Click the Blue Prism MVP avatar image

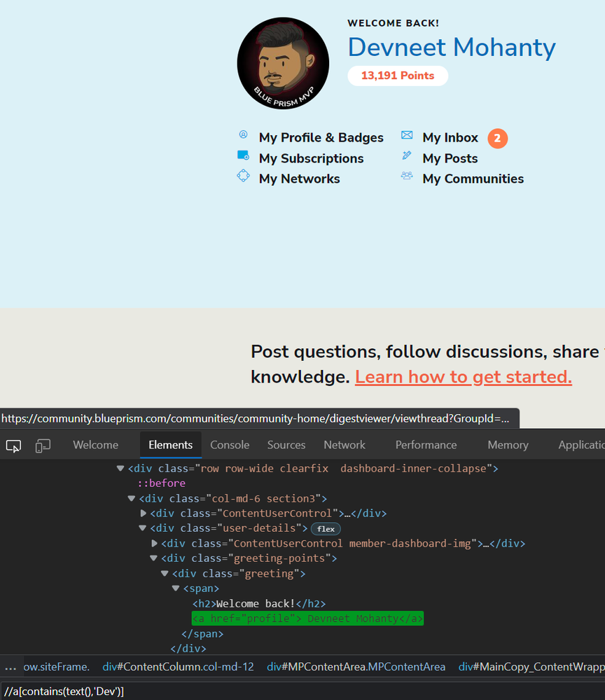click(x=284, y=63)
